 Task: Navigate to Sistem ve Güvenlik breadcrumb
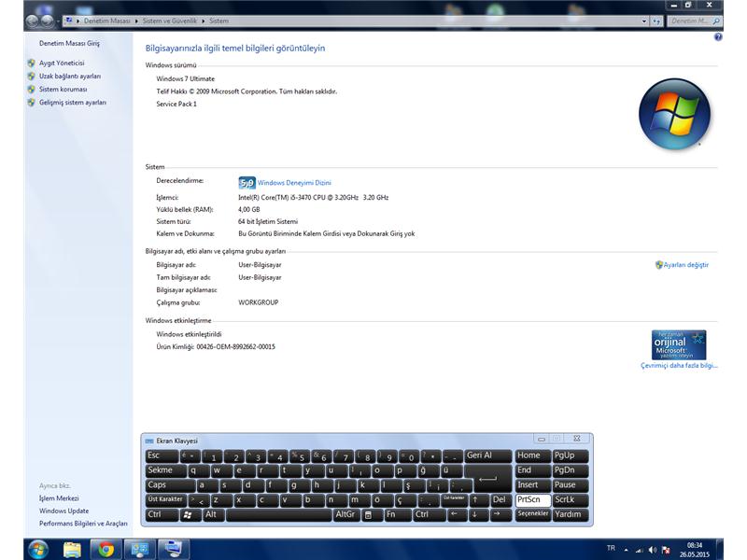pyautogui.click(x=170, y=21)
